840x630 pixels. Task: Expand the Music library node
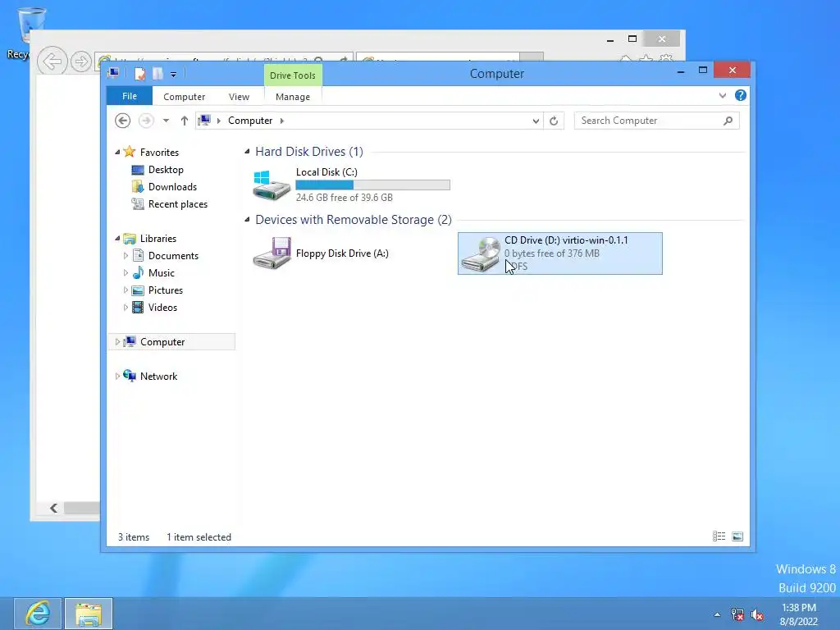[126, 272]
